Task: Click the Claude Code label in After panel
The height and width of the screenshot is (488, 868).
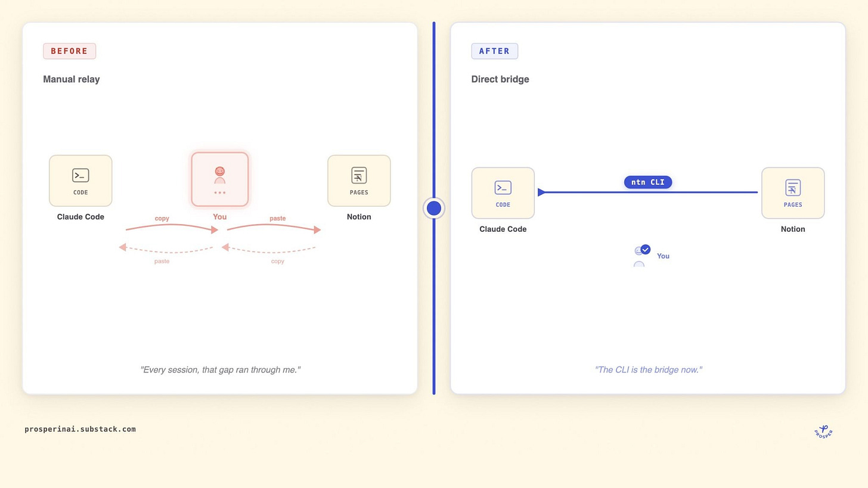Action: (x=503, y=229)
